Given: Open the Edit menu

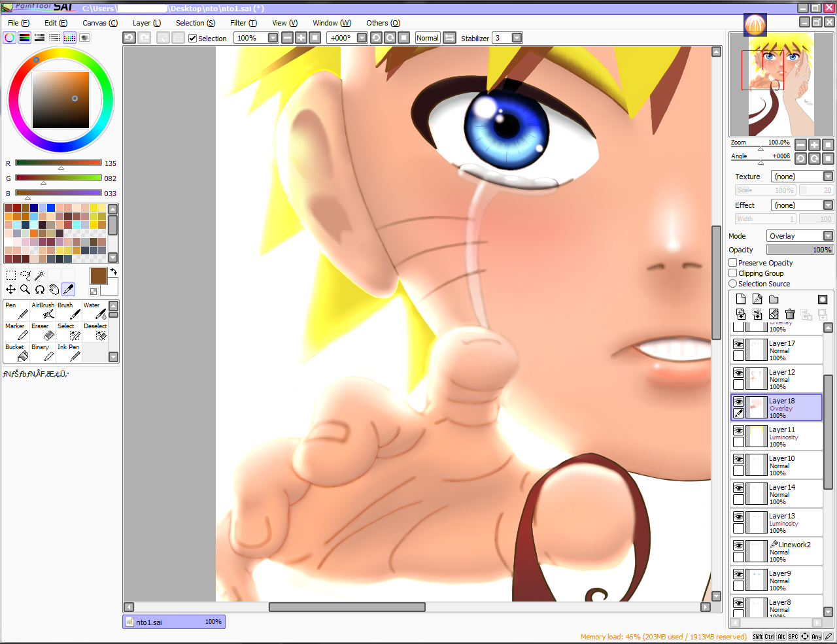Looking at the screenshot, I should coord(56,23).
